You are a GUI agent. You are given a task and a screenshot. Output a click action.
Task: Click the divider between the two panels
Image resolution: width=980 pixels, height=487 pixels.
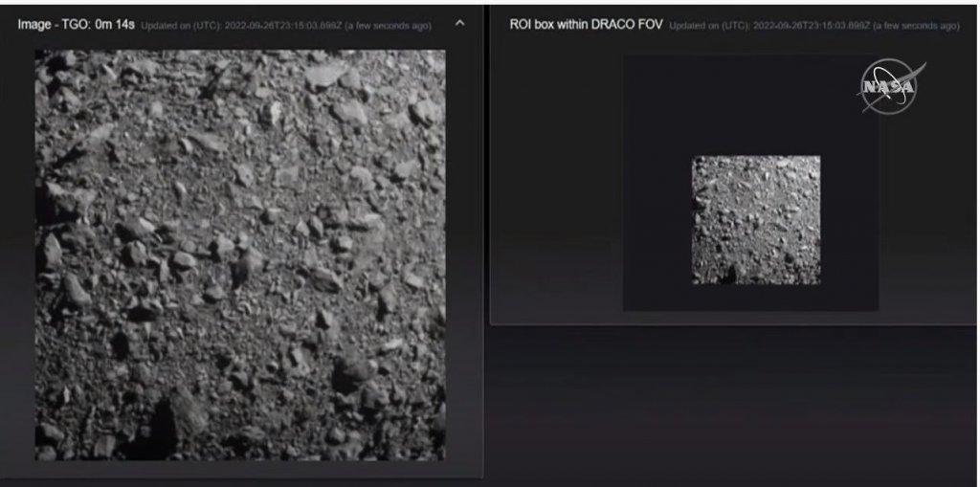point(486,239)
